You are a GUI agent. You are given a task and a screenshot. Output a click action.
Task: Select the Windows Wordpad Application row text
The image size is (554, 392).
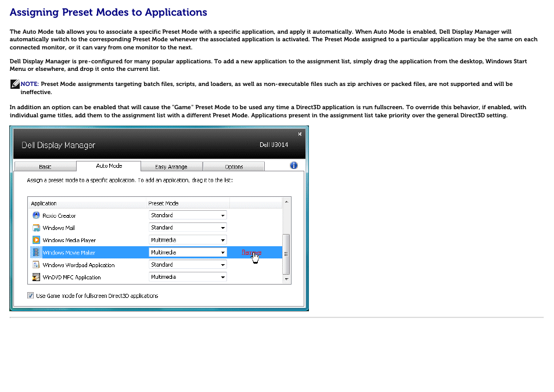click(78, 265)
